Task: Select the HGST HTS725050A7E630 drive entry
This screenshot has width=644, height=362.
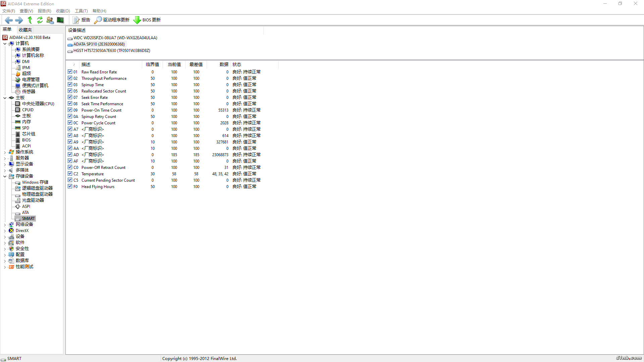Action: tap(112, 51)
